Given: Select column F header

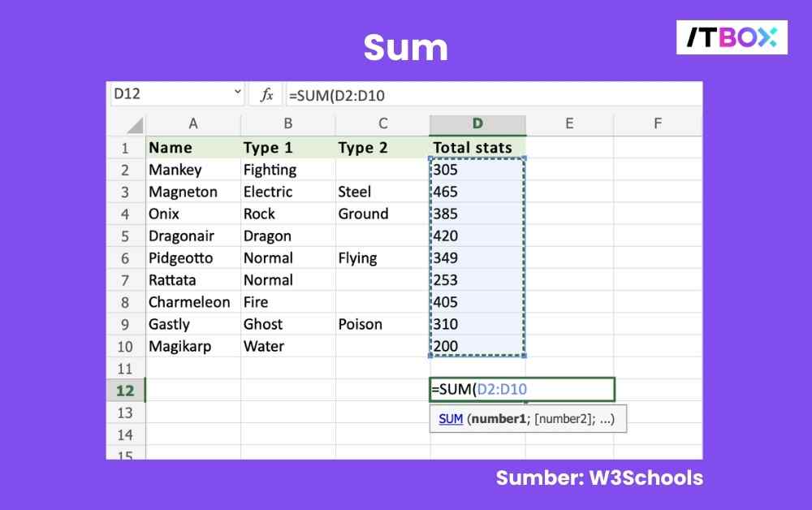Looking at the screenshot, I should pyautogui.click(x=657, y=124).
